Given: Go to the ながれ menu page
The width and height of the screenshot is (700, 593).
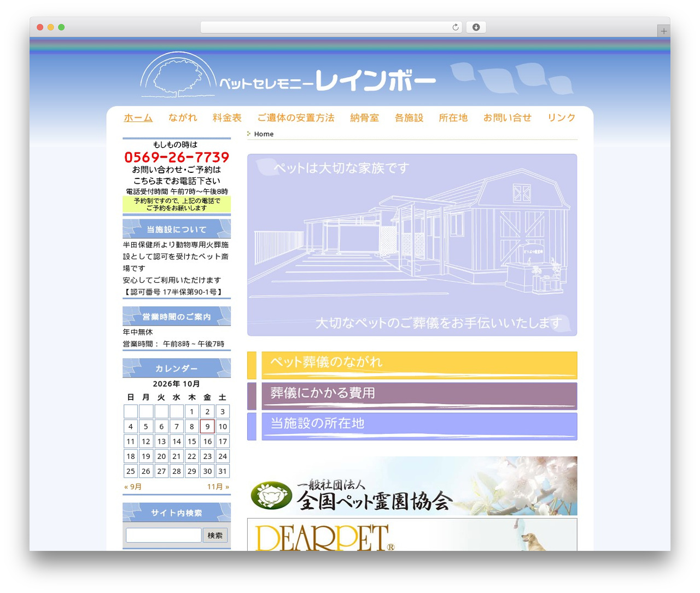Looking at the screenshot, I should click(183, 118).
